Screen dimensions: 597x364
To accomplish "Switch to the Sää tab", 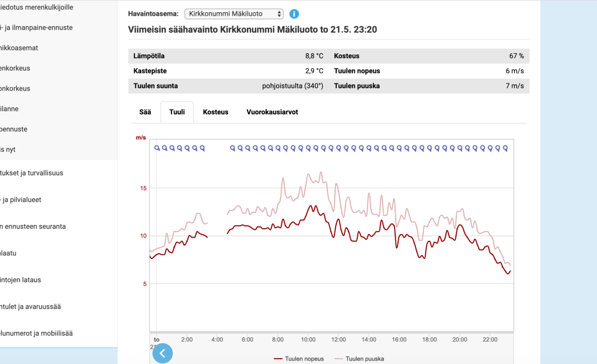I will click(145, 112).
